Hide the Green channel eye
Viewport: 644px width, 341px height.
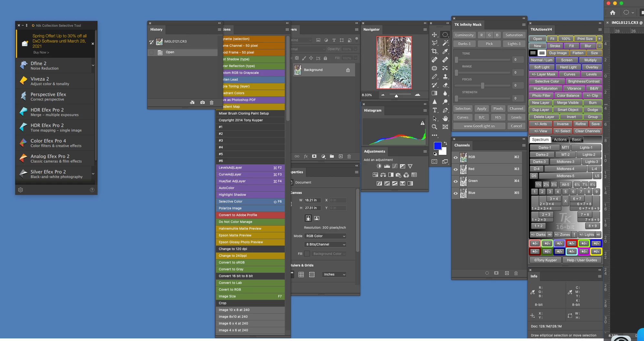(455, 181)
